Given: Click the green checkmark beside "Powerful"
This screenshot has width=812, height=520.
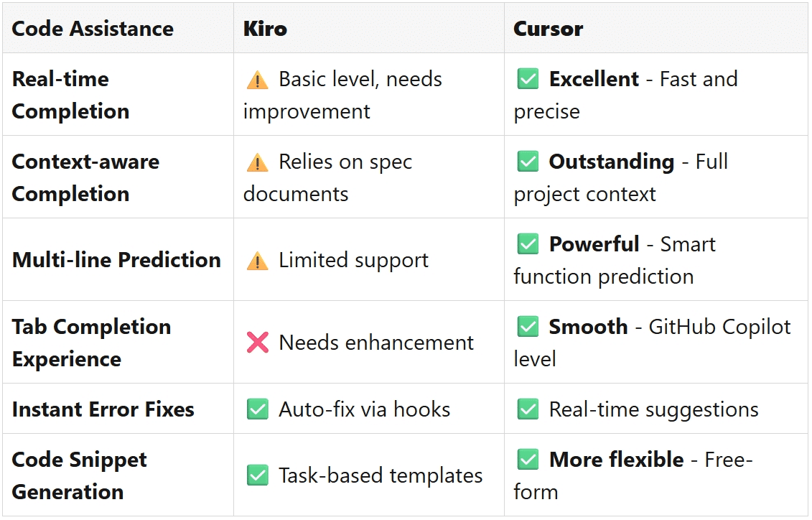Looking at the screenshot, I should (528, 244).
